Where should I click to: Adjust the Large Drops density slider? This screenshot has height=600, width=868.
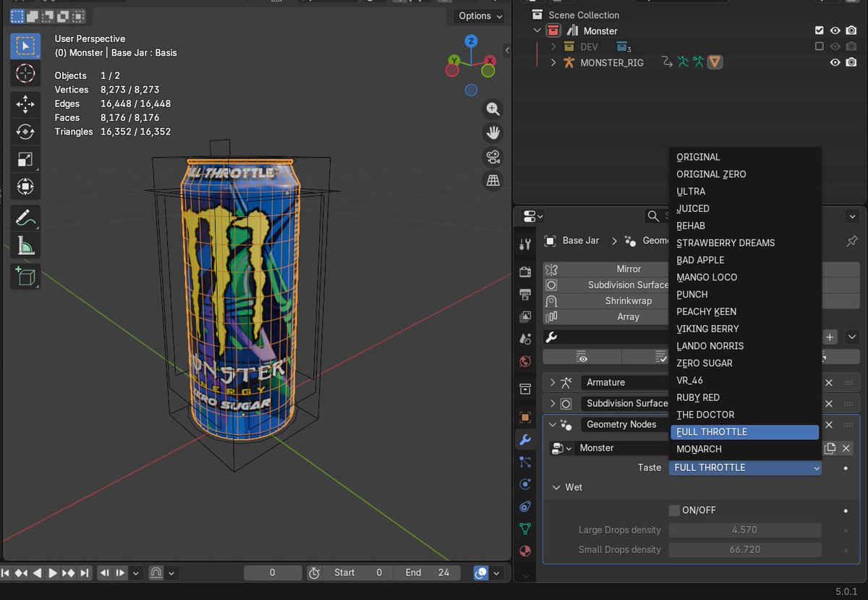point(744,530)
